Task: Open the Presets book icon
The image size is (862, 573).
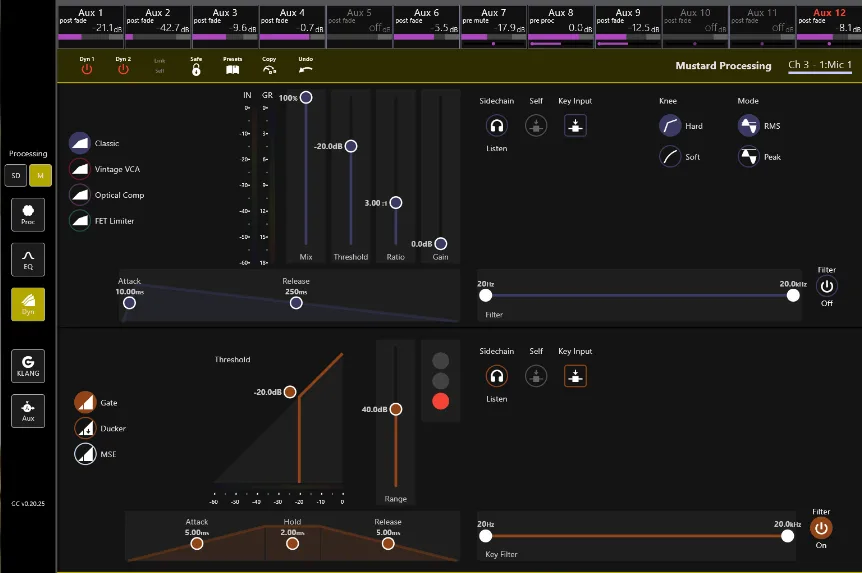Action: [233, 69]
